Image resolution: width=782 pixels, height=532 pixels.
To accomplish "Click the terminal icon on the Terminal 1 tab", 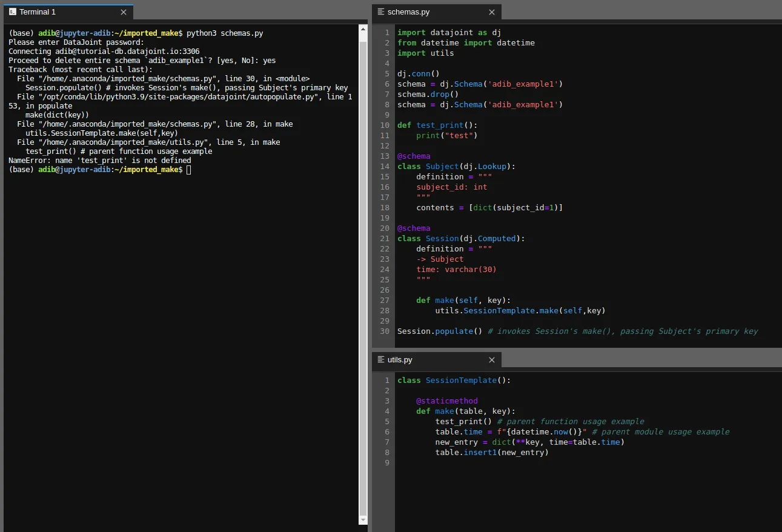I will tap(12, 12).
